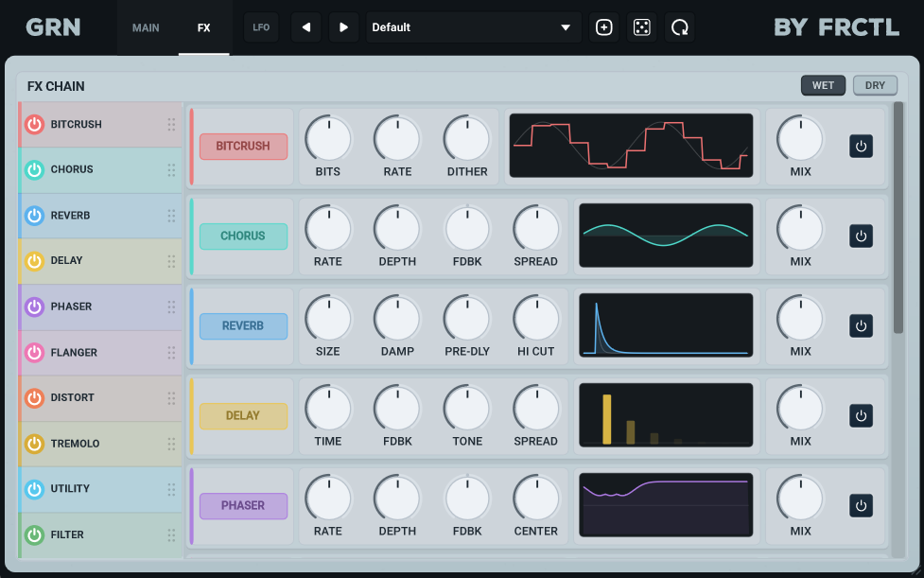Image resolution: width=924 pixels, height=578 pixels.
Task: Select the FX tab
Action: point(203,27)
